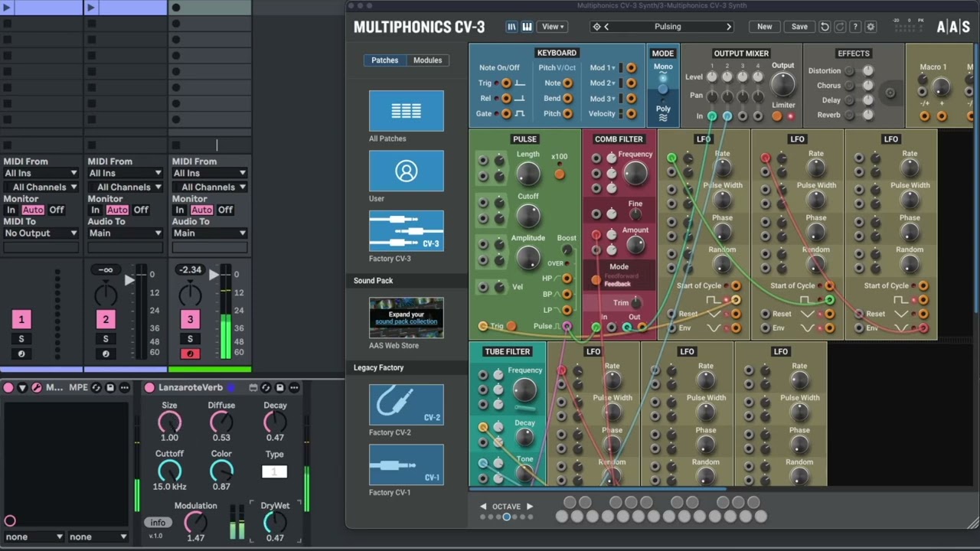Click the wrench icon on the first device
Screen dimensions: 980x551
(36, 388)
